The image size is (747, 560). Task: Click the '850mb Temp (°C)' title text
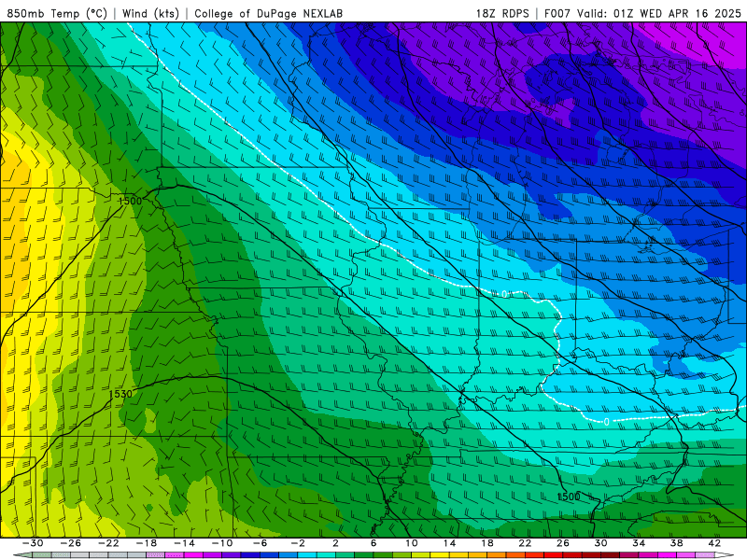point(57,13)
